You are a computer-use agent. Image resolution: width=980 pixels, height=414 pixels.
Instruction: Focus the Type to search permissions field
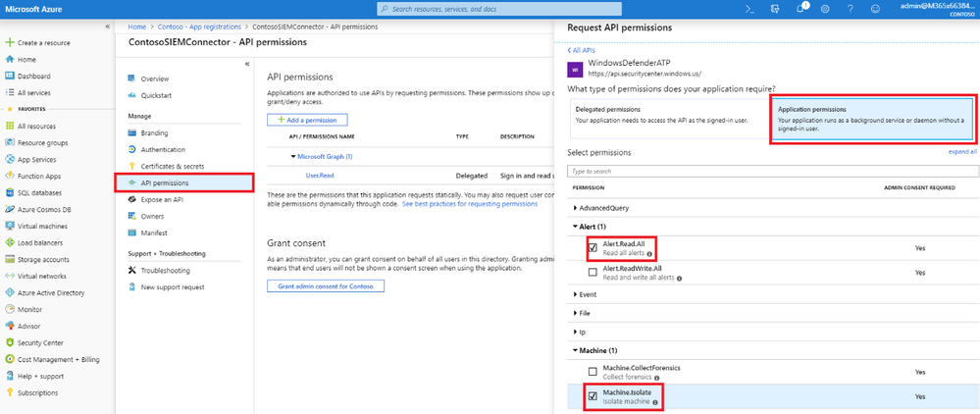click(x=772, y=172)
